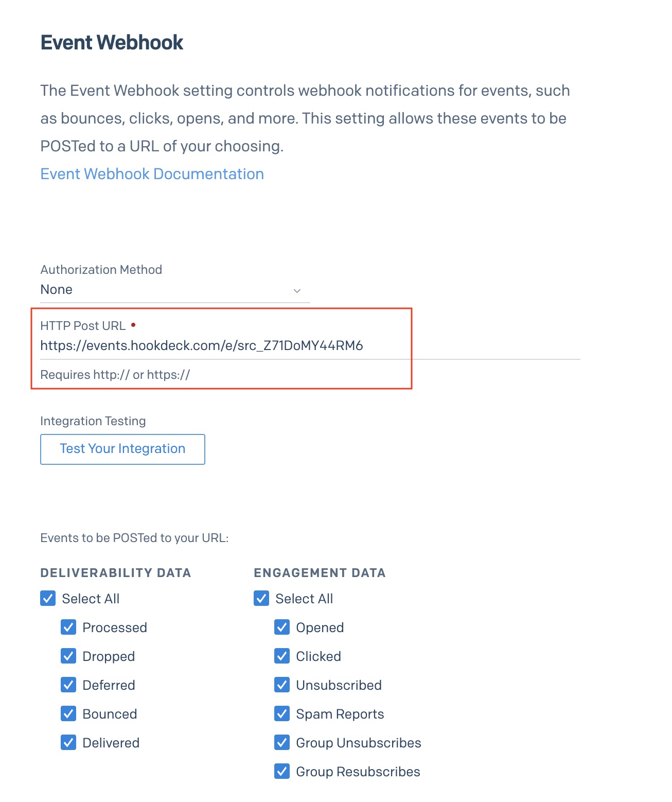Uncheck the Unsubscribed event checkbox
The image size is (672, 802).
[x=281, y=685]
